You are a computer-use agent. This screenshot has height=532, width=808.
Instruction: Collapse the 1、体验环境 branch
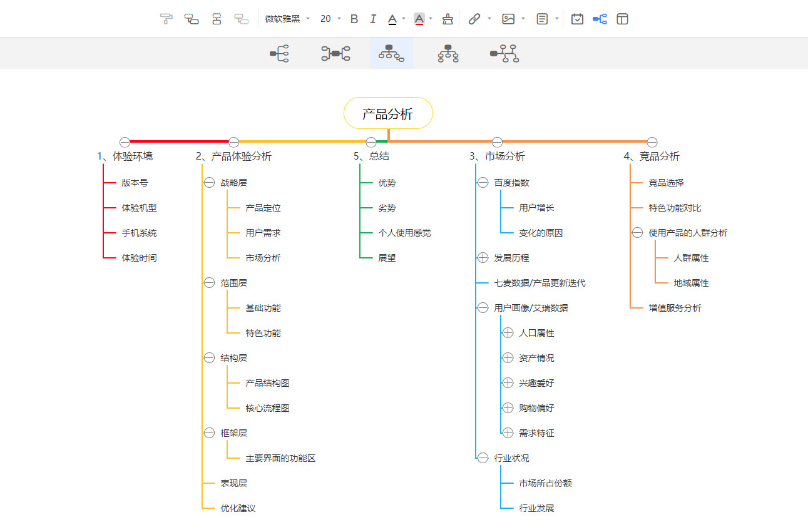[125, 142]
